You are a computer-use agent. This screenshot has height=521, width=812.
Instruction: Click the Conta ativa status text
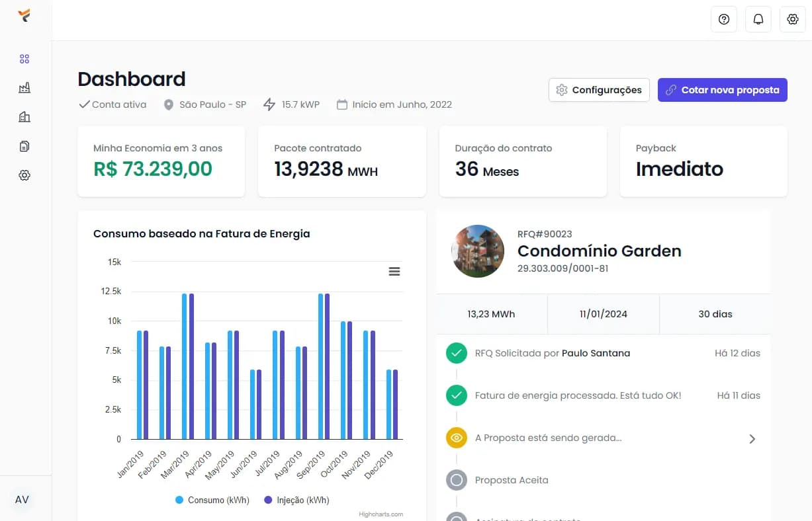tap(119, 104)
